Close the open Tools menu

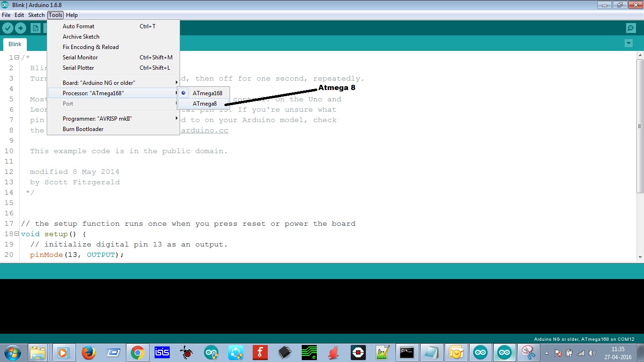(x=55, y=15)
